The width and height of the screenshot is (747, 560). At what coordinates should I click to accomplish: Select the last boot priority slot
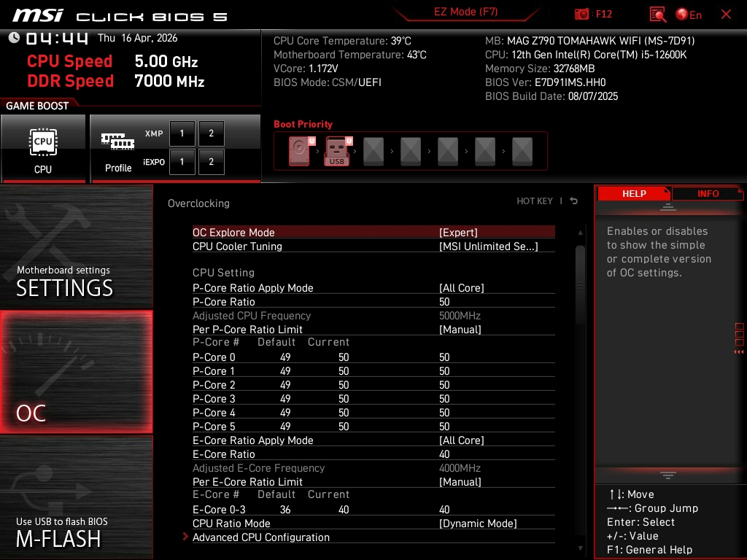(522, 151)
